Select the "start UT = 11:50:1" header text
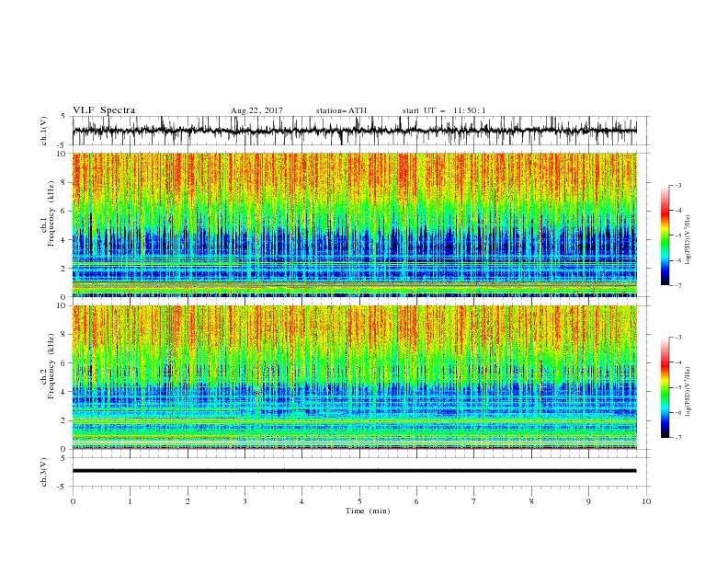 click(444, 110)
